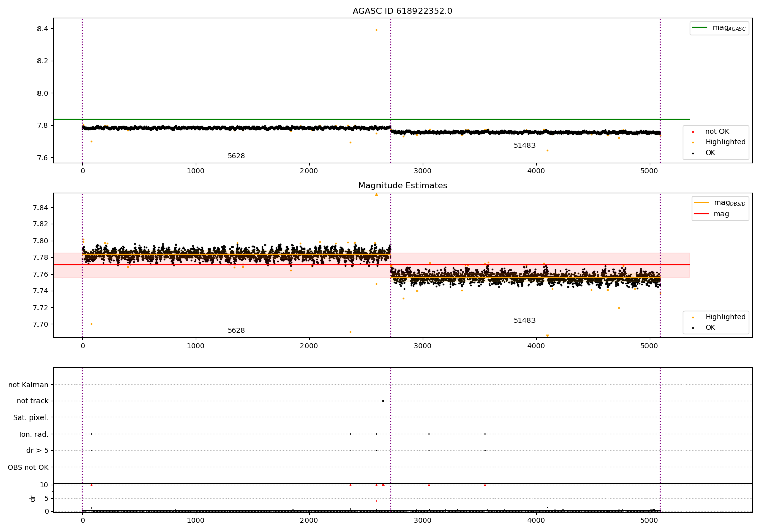Click the "7.70" y-axis tick label
Screen dimensions: 760x532
pos(40,324)
